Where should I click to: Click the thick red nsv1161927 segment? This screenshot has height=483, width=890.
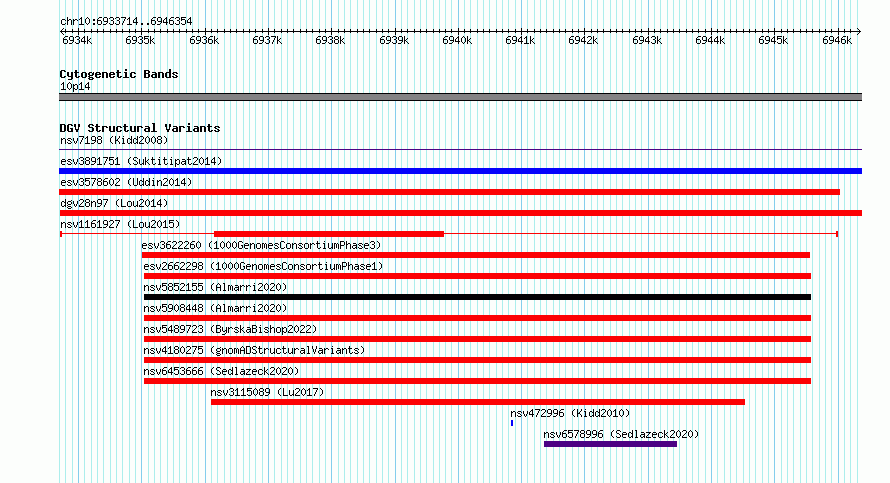pos(329,234)
